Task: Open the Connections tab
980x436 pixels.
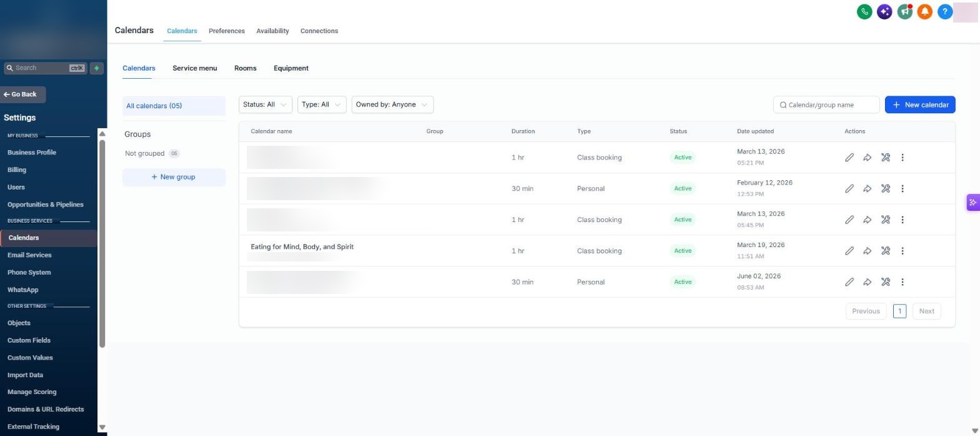Action: pyautogui.click(x=319, y=31)
